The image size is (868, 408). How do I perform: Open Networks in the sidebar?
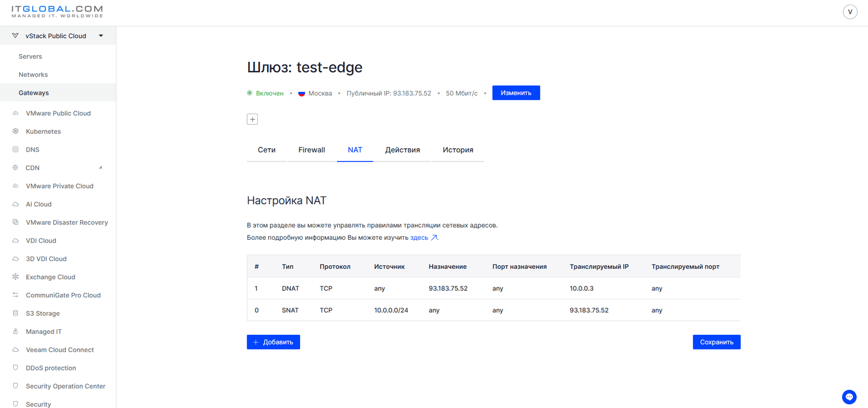tap(33, 75)
